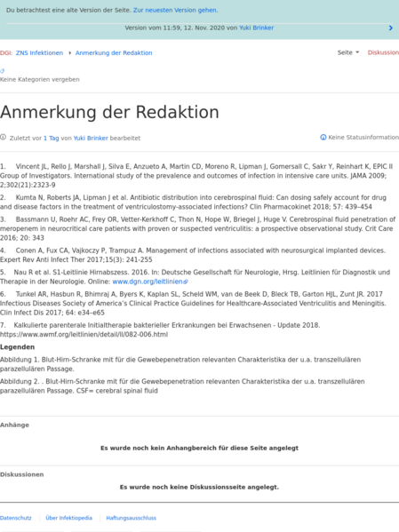Click the Abbildung 2 legend text
This screenshot has width=399, height=532.
pos(182,386)
